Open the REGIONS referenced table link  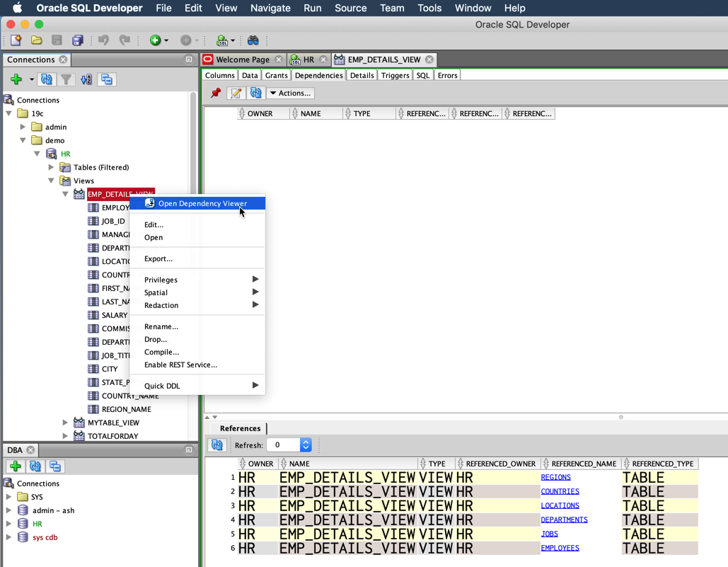[x=556, y=477]
